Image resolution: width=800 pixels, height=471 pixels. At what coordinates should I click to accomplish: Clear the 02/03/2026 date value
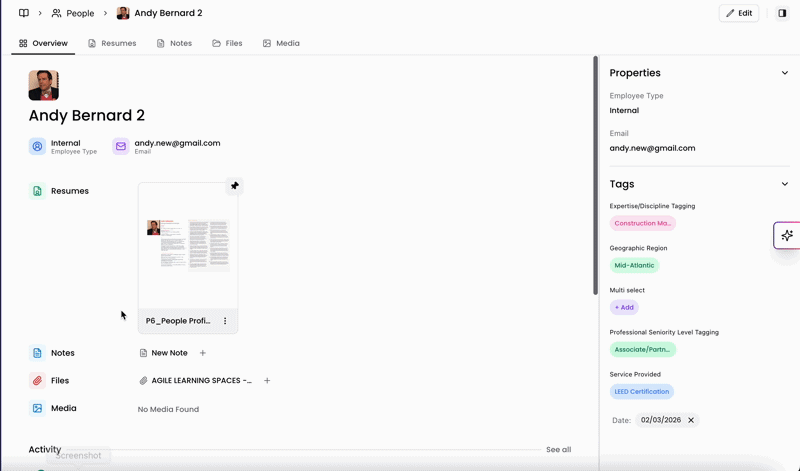coord(691,420)
